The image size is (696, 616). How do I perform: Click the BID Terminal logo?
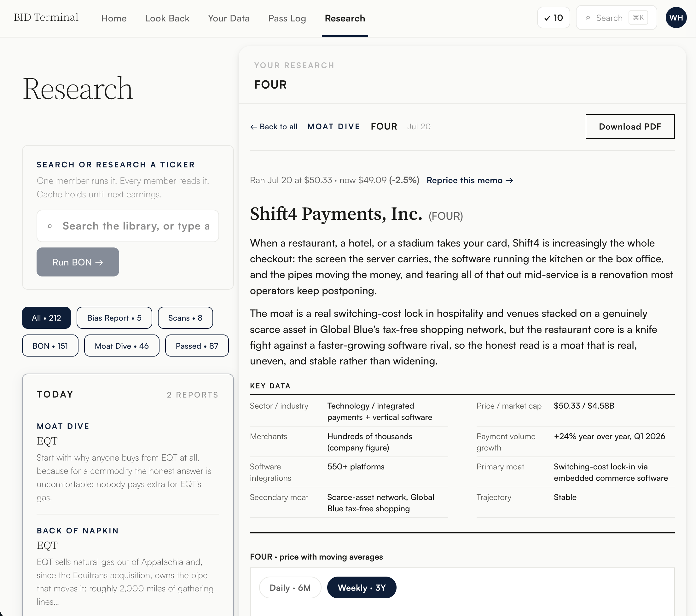click(x=46, y=17)
